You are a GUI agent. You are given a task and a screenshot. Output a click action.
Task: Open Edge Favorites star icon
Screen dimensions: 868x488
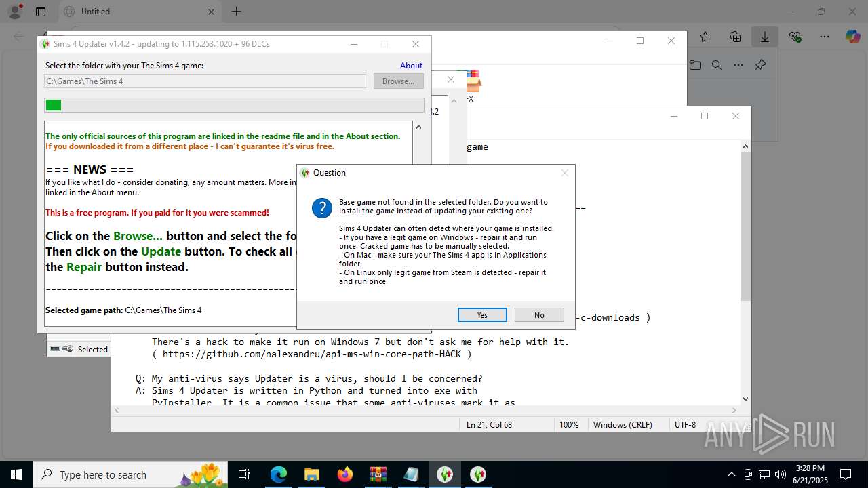click(x=705, y=37)
